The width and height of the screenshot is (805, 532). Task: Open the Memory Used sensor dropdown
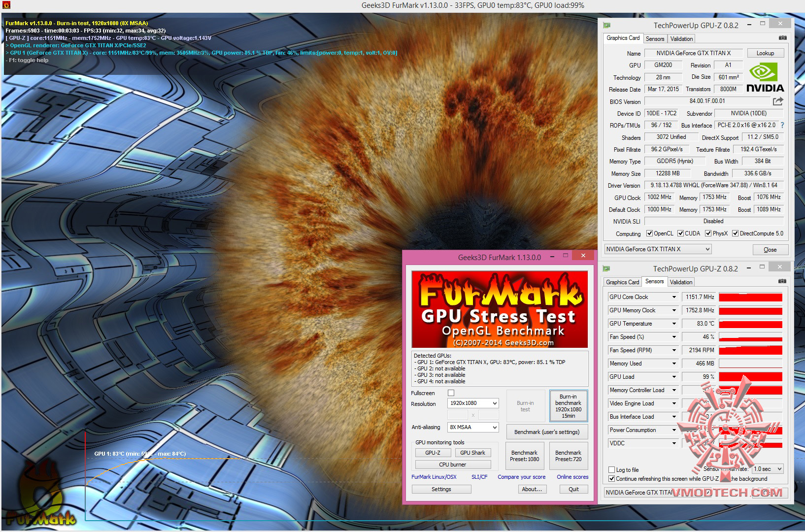tap(643, 364)
